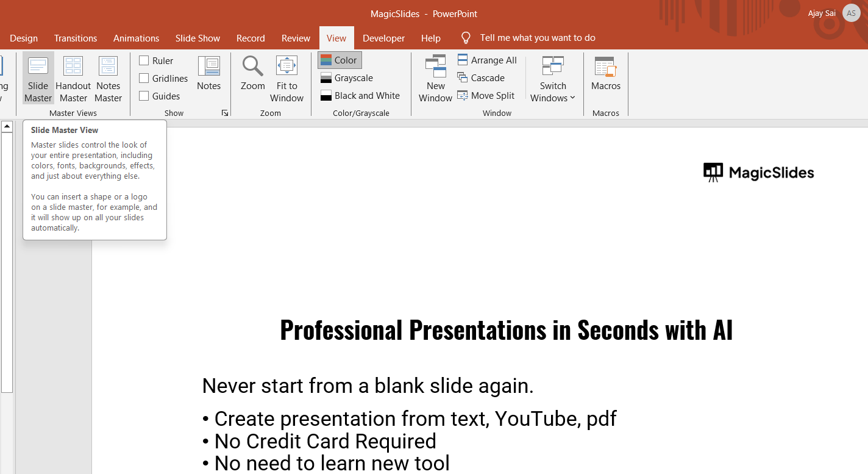Fit slide to window
The image size is (868, 474).
[x=286, y=78]
